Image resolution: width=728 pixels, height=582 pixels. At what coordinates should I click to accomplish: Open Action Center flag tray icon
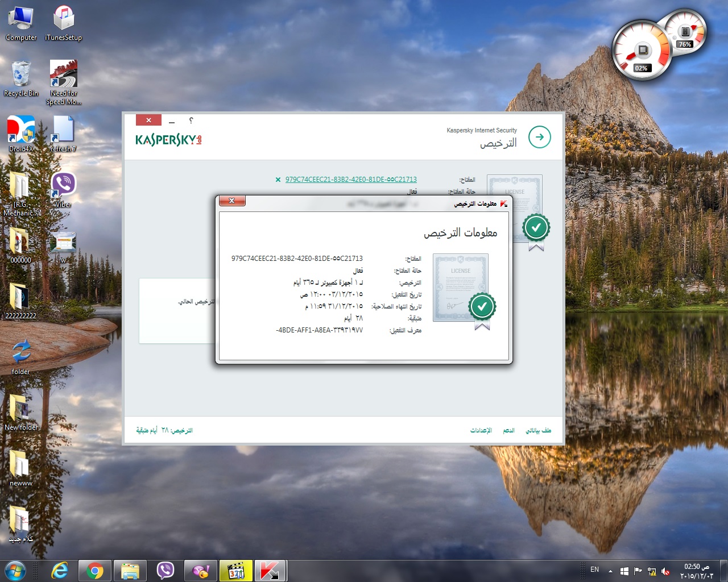pyautogui.click(x=638, y=571)
